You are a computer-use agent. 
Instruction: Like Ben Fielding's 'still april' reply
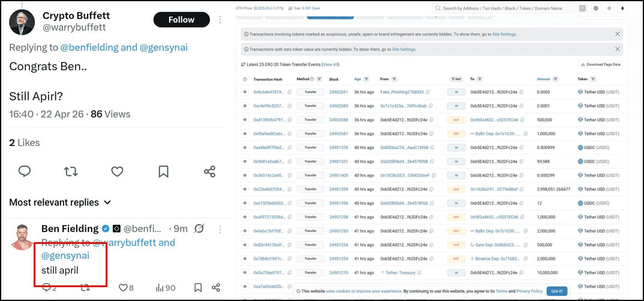point(123,288)
